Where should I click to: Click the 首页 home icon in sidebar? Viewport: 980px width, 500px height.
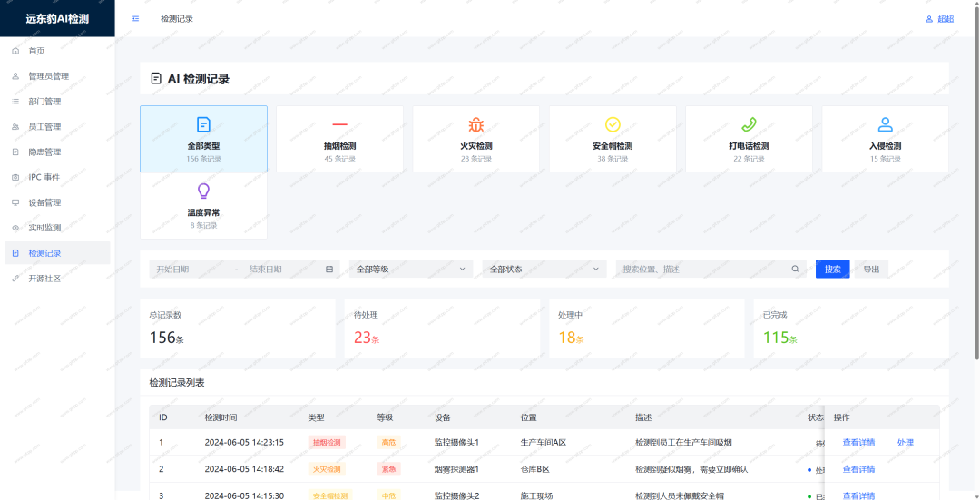(15, 51)
